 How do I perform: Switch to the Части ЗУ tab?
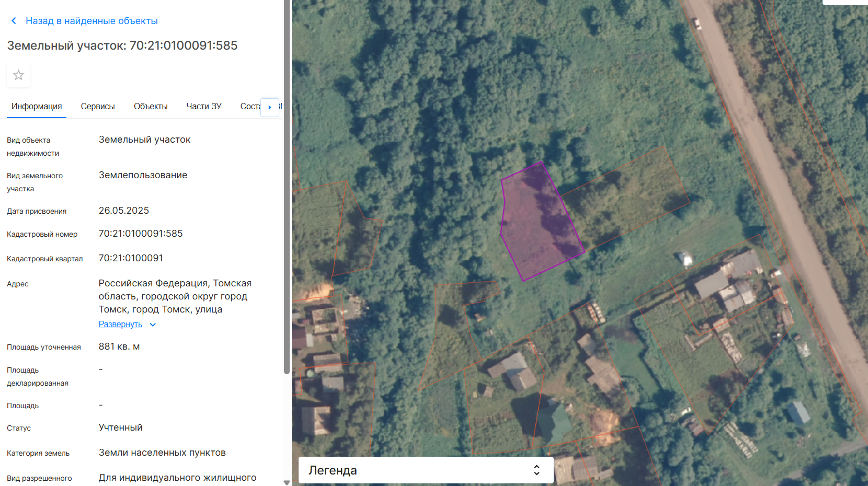tap(204, 107)
